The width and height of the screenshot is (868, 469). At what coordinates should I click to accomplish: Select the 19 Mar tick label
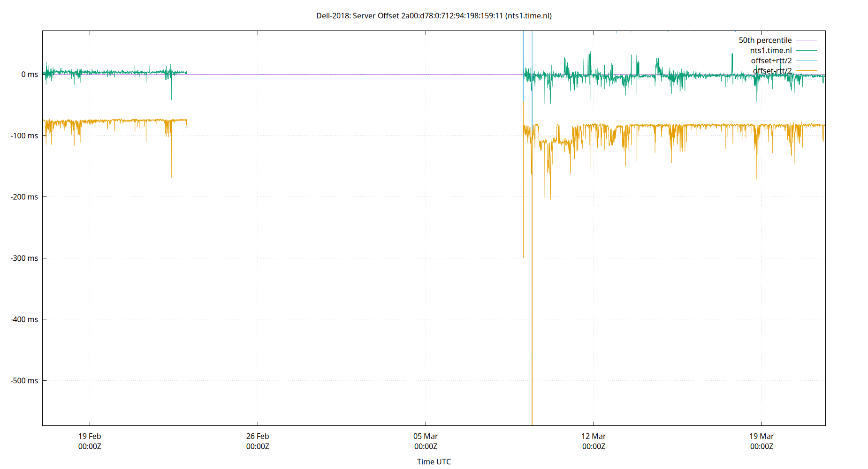coord(762,436)
